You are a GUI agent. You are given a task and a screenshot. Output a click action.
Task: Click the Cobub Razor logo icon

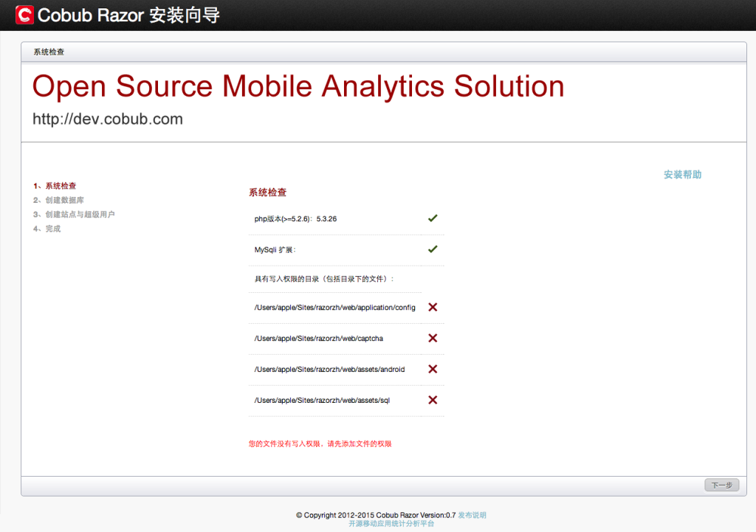[x=24, y=15]
